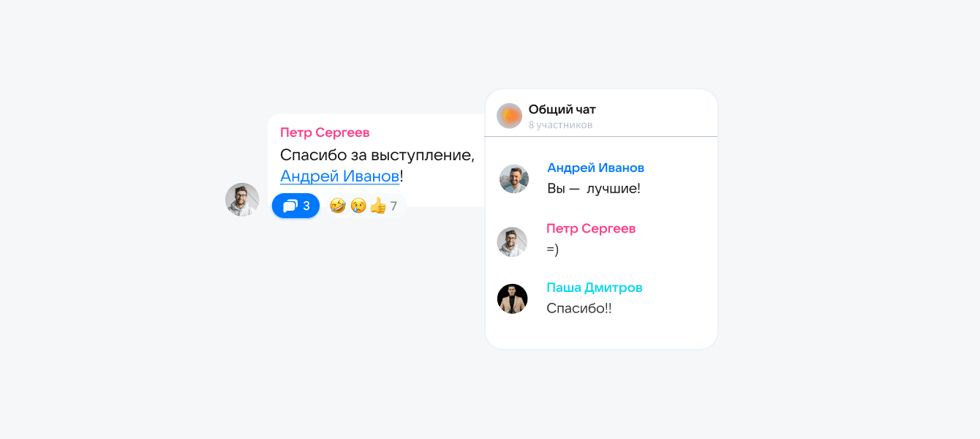Click Петр Сергеев's avatar beside message bubble
This screenshot has height=439, width=980.
pos(242,200)
